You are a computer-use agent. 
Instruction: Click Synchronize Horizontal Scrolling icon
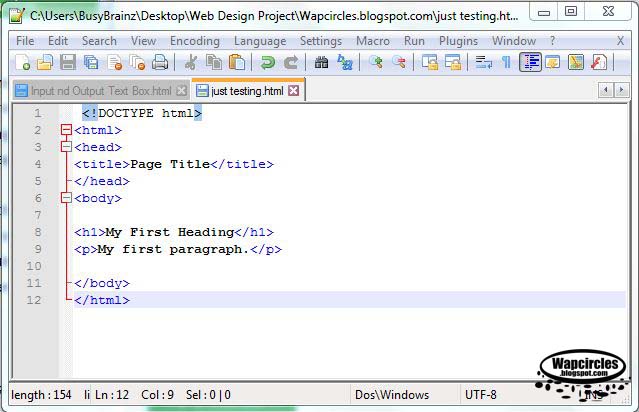[x=453, y=63]
